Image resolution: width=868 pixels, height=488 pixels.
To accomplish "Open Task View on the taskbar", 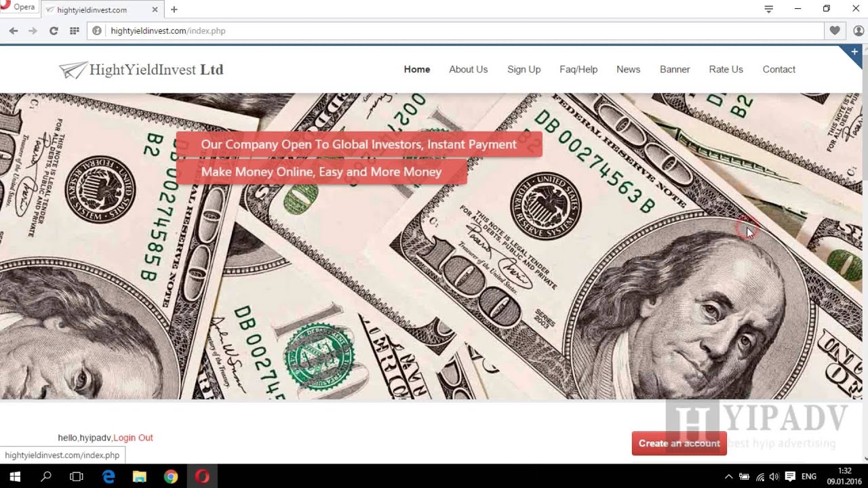I will pyautogui.click(x=77, y=476).
